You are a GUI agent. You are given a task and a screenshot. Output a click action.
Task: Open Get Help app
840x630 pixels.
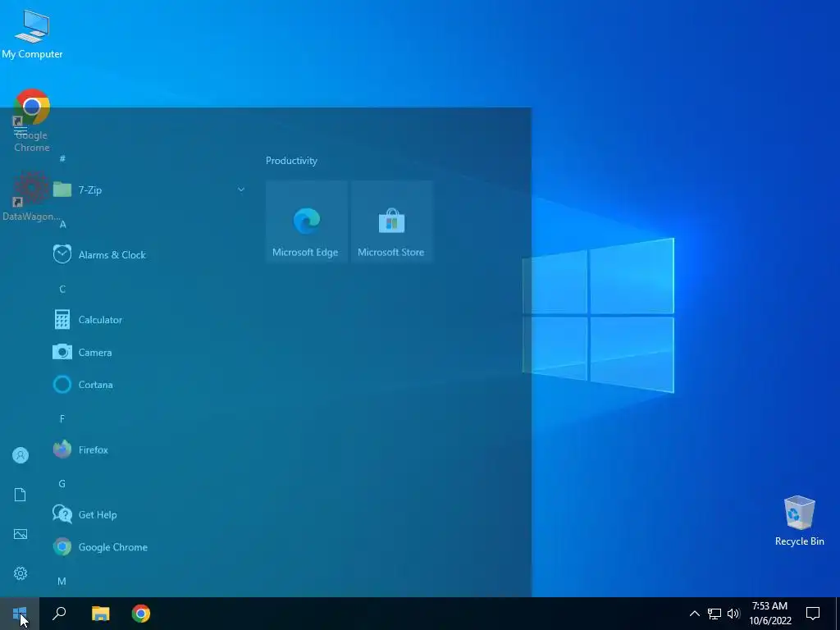tap(148, 514)
